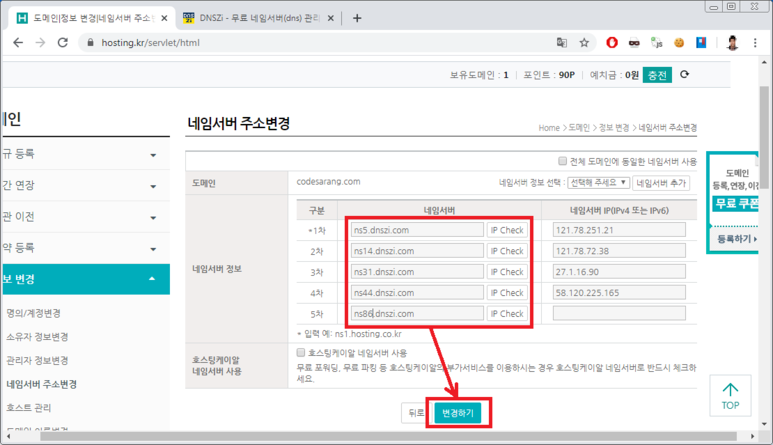Open 호스트 관리 menu item

[29, 408]
